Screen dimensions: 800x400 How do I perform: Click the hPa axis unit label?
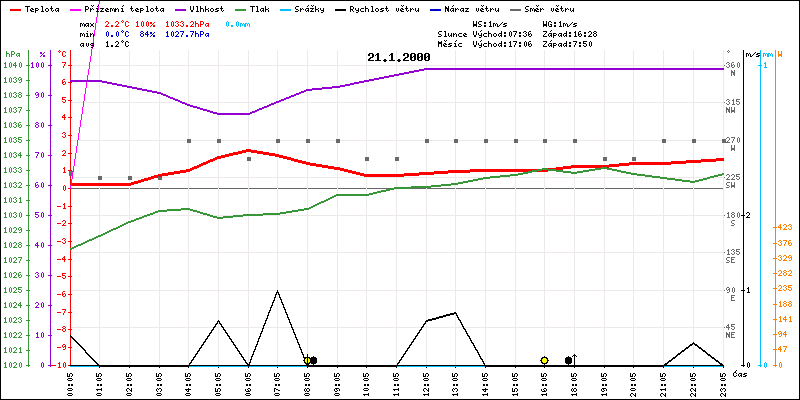coord(11,53)
